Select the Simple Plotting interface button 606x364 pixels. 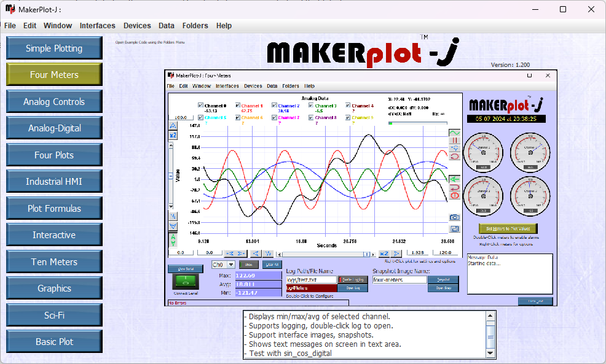[54, 48]
